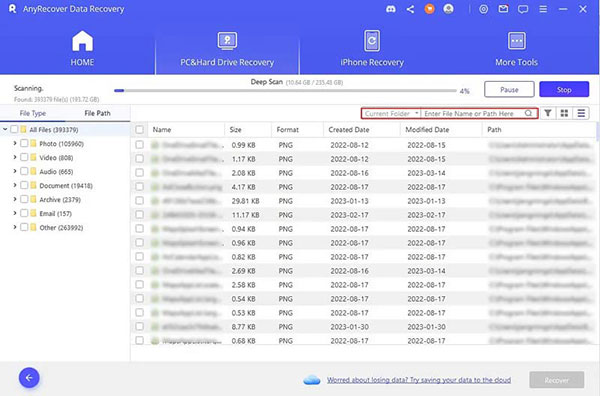Click the Audio folder icon

tap(33, 171)
